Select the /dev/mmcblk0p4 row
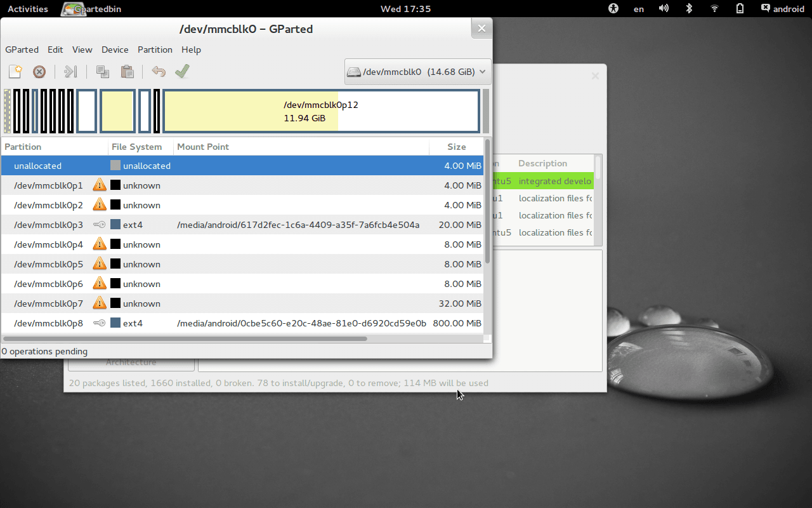 (x=242, y=244)
